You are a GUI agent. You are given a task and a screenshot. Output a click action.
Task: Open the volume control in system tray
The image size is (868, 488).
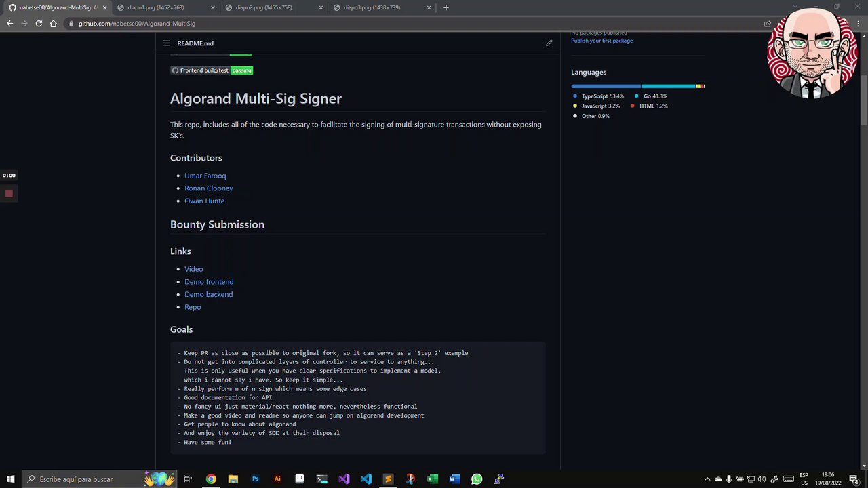762,479
